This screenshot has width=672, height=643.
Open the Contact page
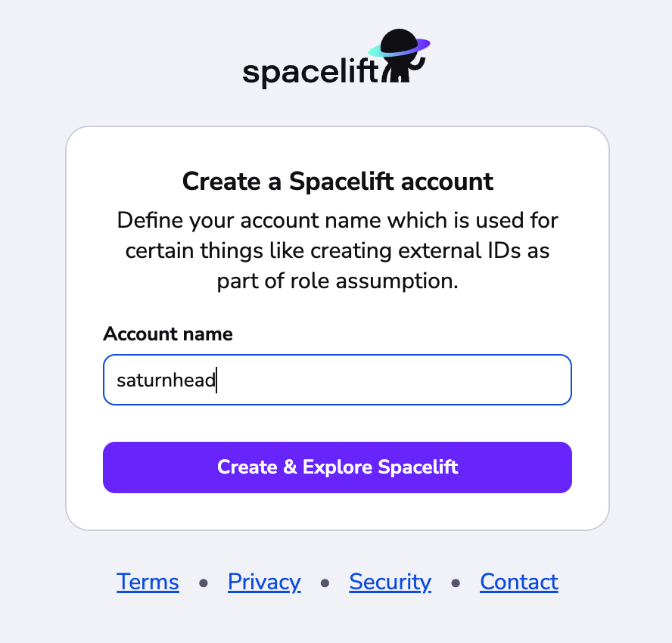518,582
